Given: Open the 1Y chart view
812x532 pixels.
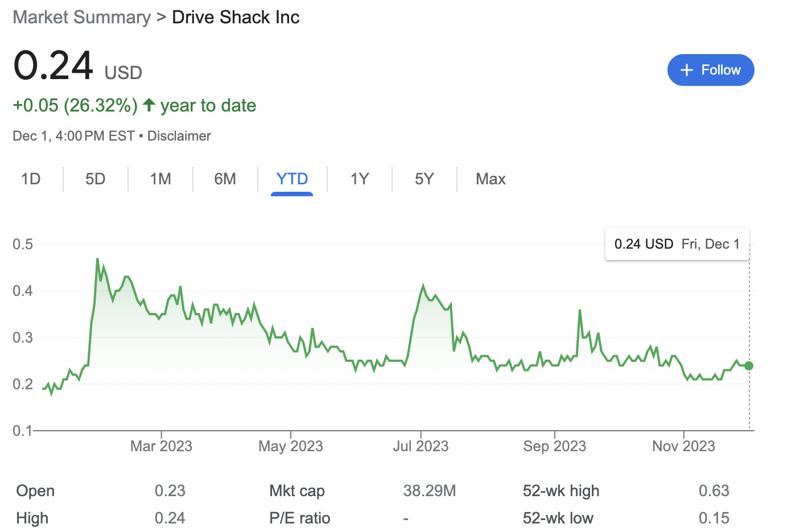Looking at the screenshot, I should (x=359, y=179).
